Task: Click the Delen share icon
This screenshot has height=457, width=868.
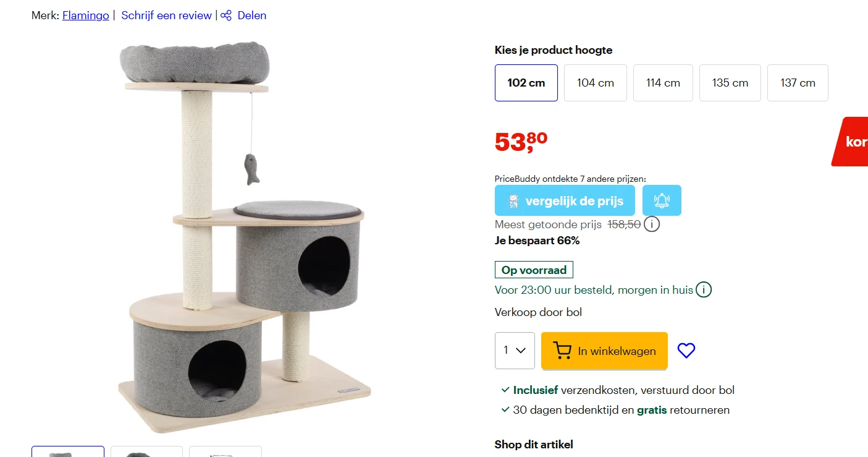Action: pyautogui.click(x=227, y=15)
